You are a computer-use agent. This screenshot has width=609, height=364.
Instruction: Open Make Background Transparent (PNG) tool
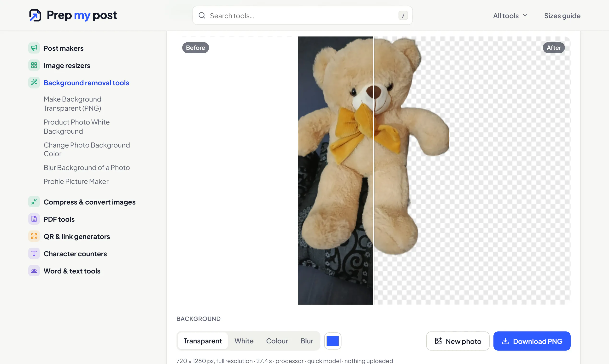tap(72, 103)
